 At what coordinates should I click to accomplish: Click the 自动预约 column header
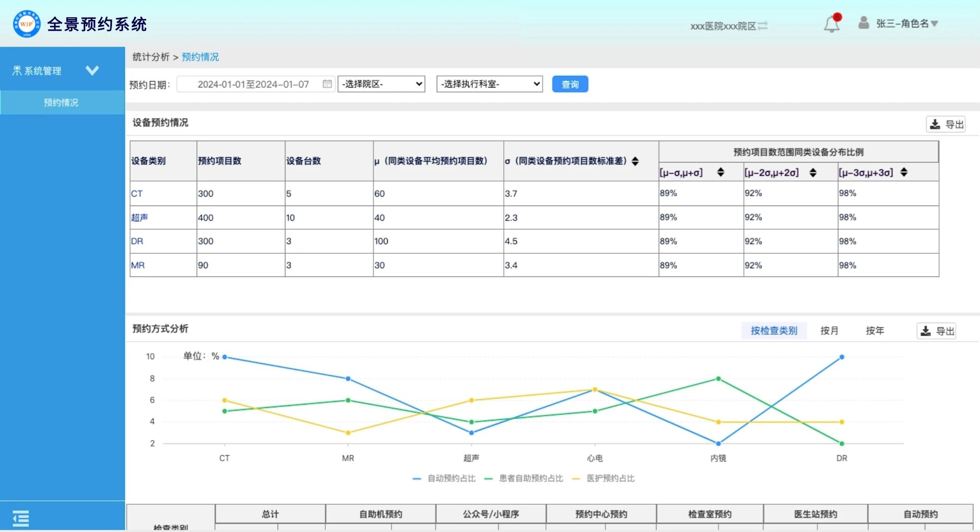[x=921, y=514]
